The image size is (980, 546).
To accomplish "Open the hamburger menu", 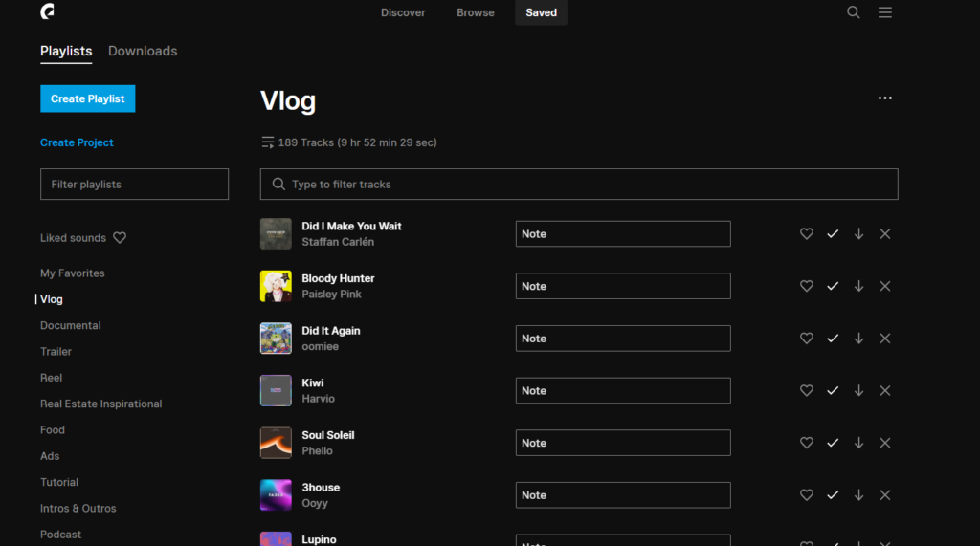I will click(885, 12).
